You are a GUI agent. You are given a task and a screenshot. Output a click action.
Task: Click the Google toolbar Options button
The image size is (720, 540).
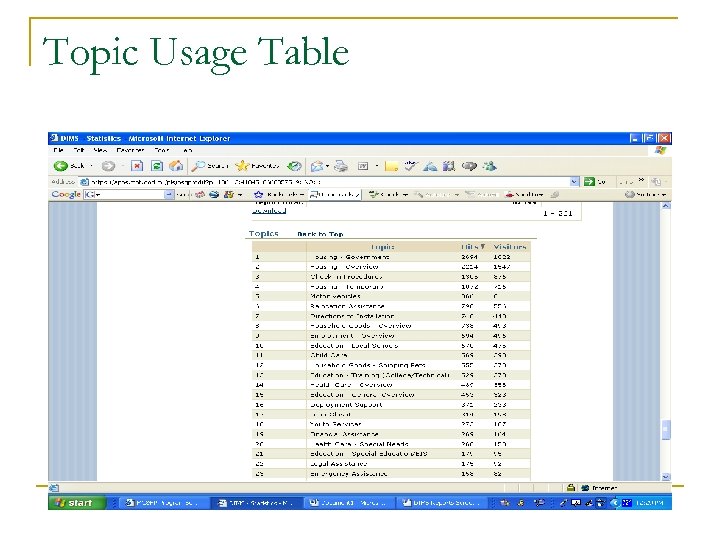tap(645, 195)
